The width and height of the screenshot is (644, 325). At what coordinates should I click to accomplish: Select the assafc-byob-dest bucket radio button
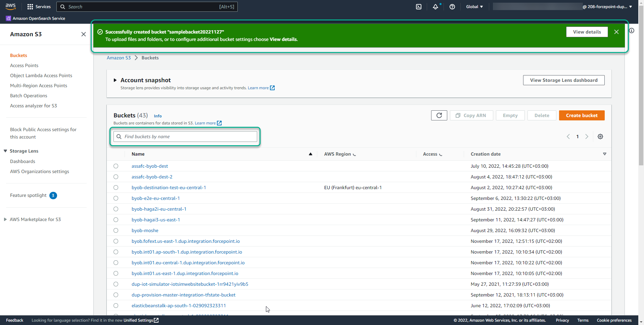click(x=116, y=166)
